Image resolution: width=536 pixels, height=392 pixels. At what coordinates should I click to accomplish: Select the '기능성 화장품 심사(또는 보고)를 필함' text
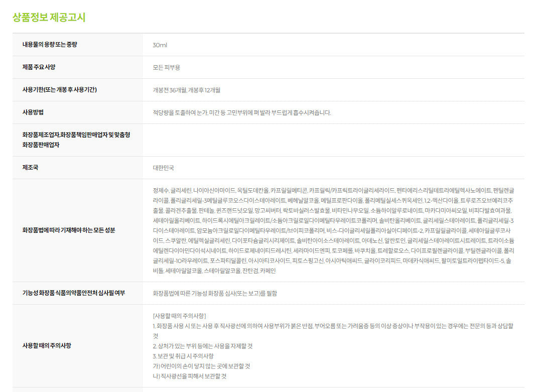tap(215, 293)
